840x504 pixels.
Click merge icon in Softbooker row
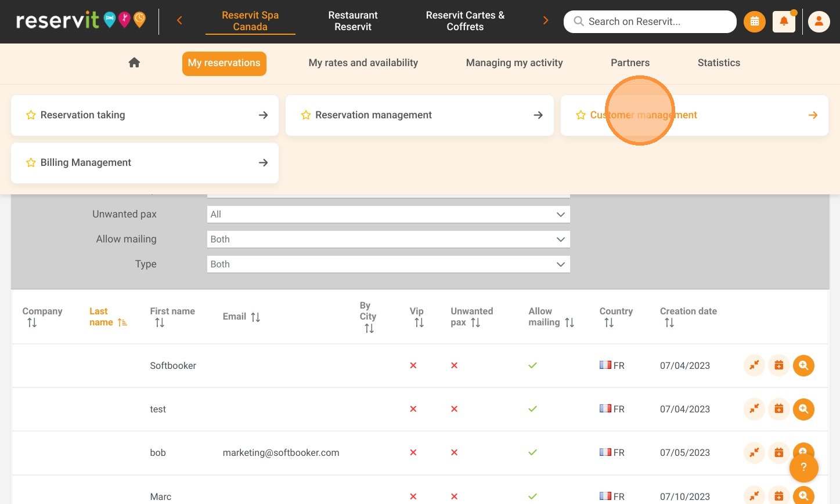click(754, 365)
